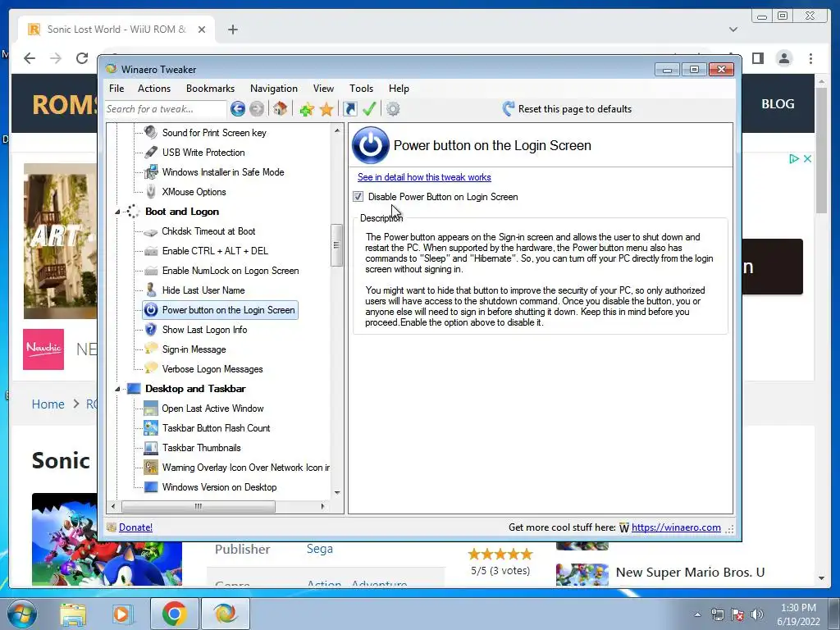Screen dimensions: 840x630
Task: Click the Open Last Active Window icon
Action: click(151, 409)
